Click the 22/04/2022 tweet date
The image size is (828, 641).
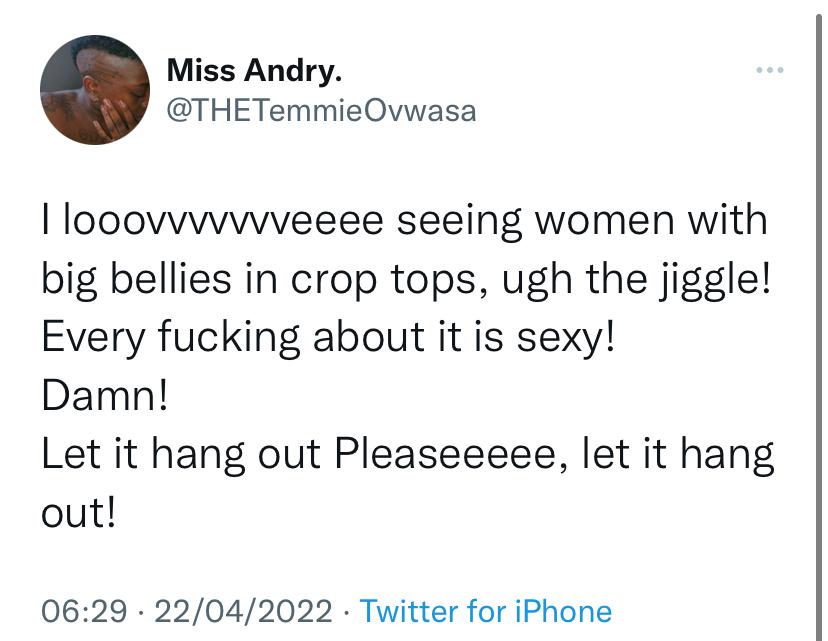tap(243, 611)
